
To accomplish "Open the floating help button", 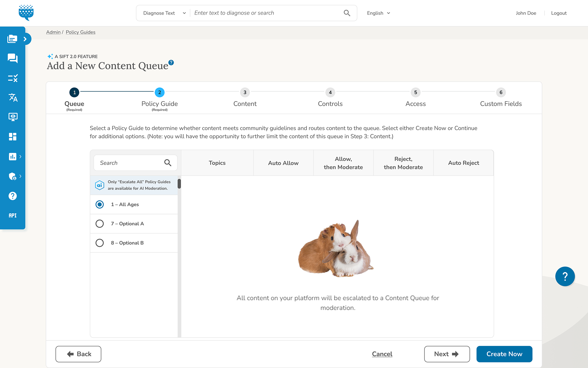I will click(565, 276).
